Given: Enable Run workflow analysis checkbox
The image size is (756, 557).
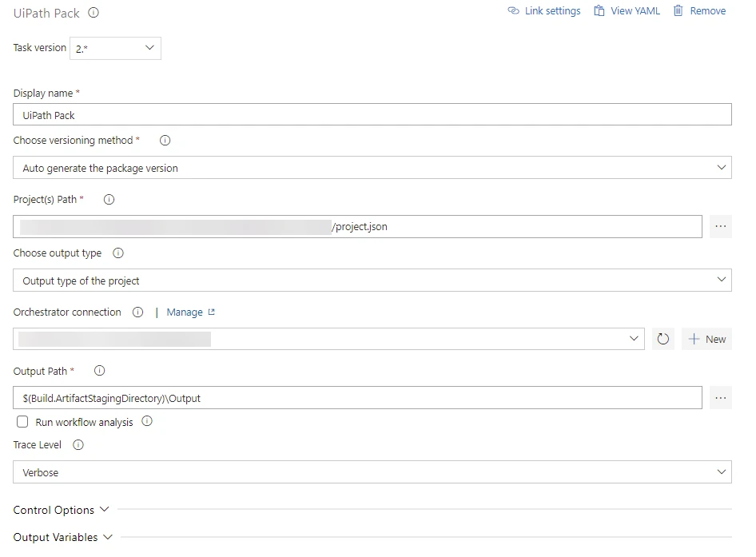Looking at the screenshot, I should tap(22, 422).
